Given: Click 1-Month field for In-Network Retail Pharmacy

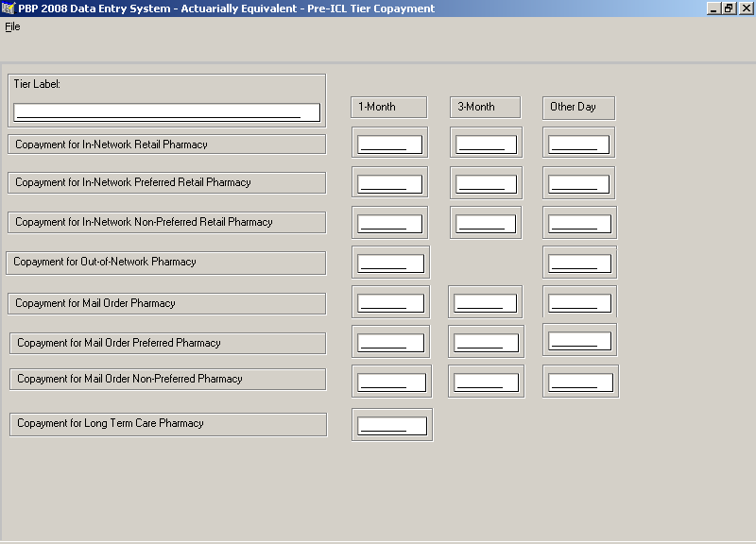Looking at the screenshot, I should click(x=389, y=144).
